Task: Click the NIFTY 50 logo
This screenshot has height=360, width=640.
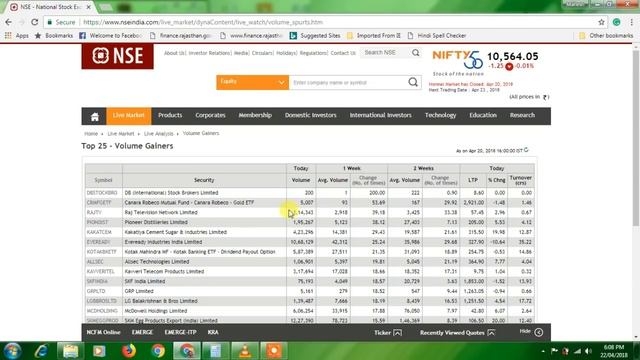Action: 458,60
